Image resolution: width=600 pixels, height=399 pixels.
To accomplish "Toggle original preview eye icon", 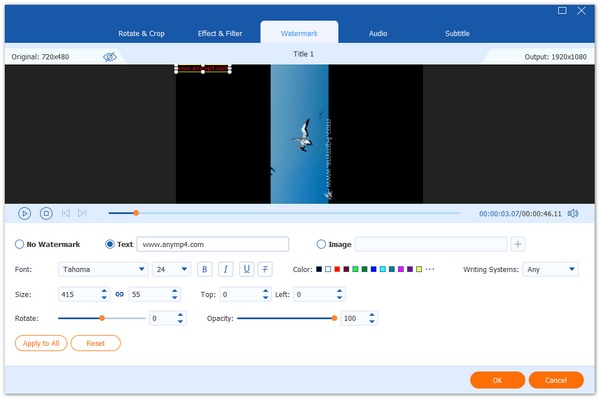I will click(x=110, y=57).
